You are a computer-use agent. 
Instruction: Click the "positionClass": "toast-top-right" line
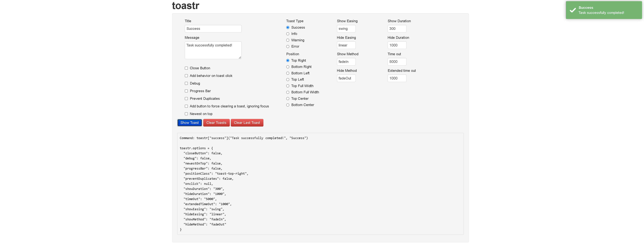(216, 174)
